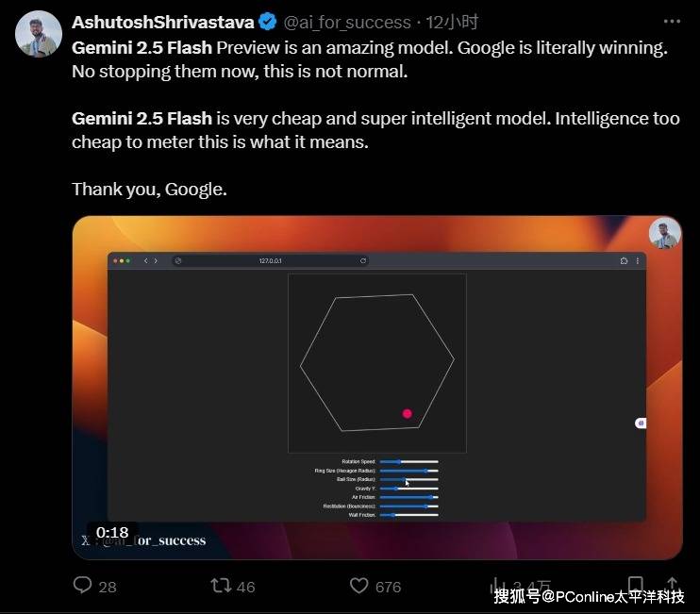The image size is (700, 614).
Task: Open the @ai_for_success handle link
Action: [347, 22]
